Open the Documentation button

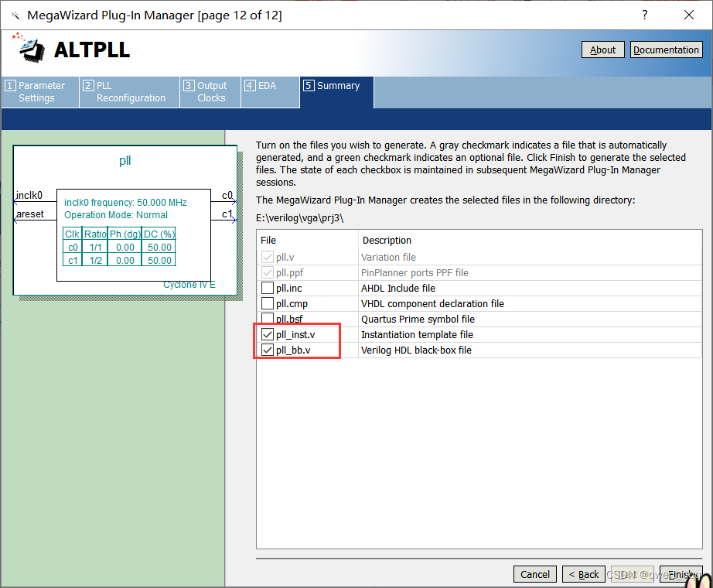pos(666,50)
